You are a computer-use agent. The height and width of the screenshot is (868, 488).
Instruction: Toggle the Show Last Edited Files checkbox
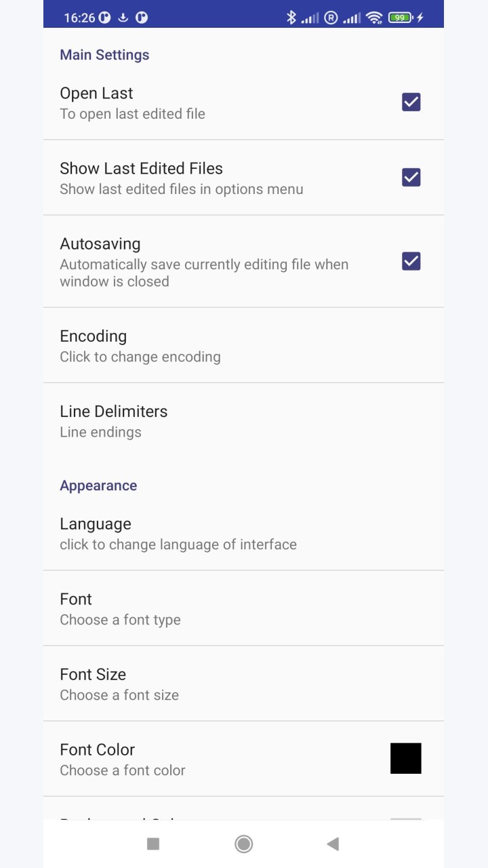[411, 178]
